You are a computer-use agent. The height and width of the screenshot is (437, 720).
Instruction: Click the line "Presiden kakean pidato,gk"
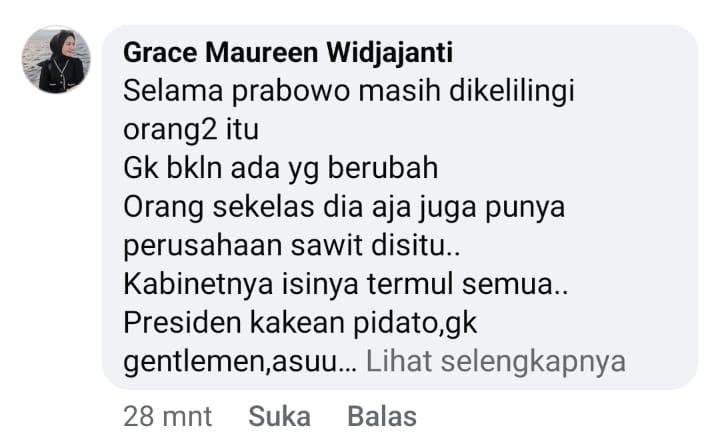pos(300,323)
